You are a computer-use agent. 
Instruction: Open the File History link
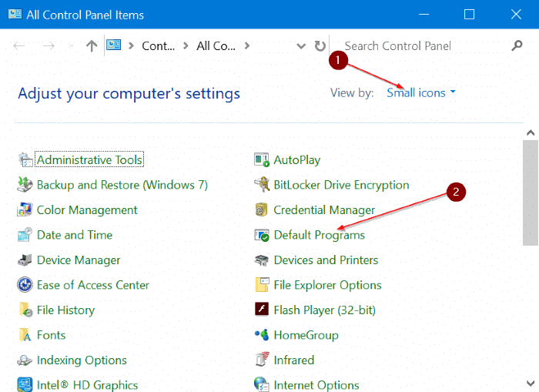click(65, 310)
